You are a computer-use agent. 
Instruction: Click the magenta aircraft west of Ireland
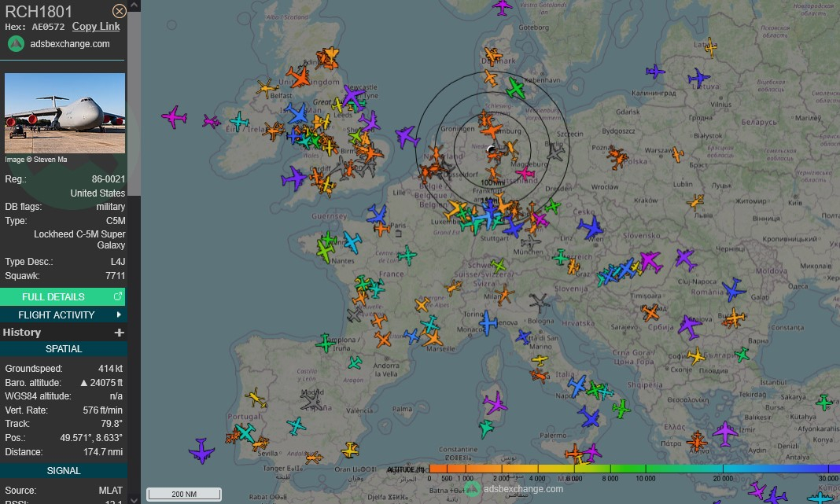[174, 117]
